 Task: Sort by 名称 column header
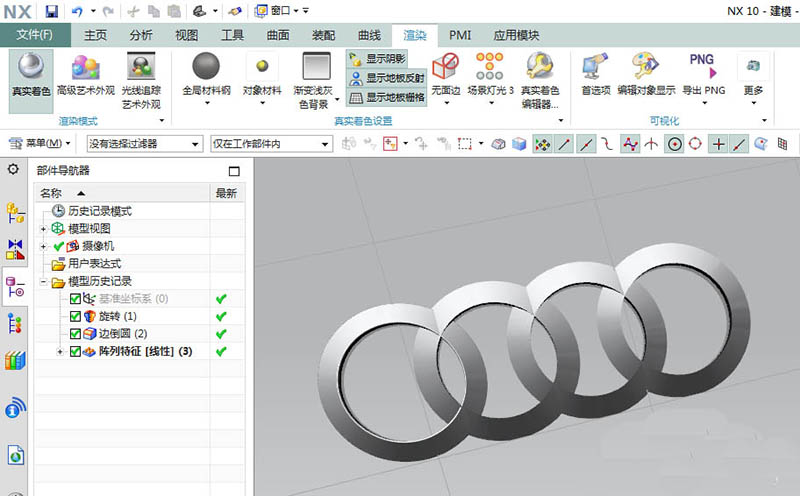pyautogui.click(x=122, y=193)
